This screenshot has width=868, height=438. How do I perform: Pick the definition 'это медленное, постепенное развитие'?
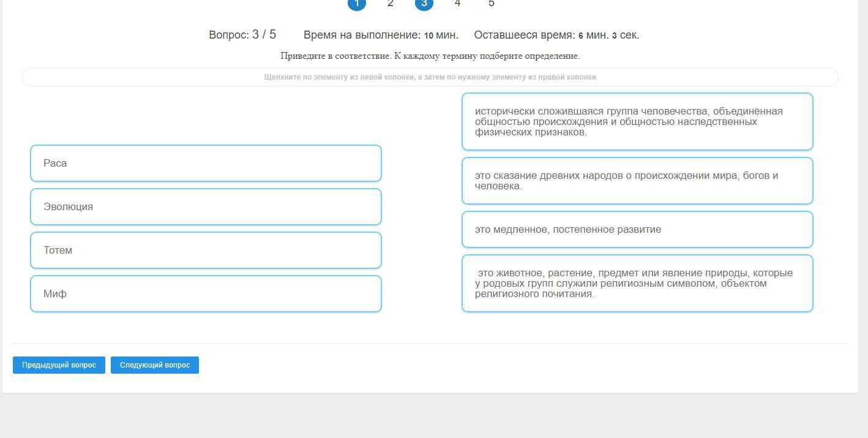637,230
